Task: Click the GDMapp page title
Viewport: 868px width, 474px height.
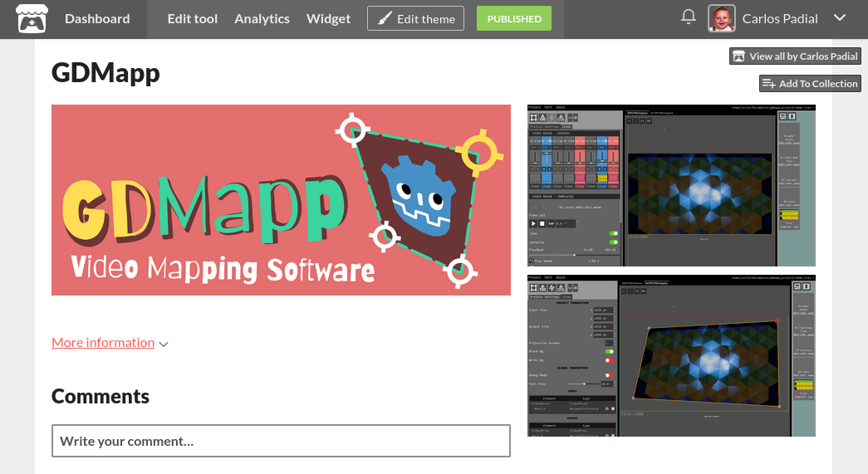Action: tap(105, 73)
